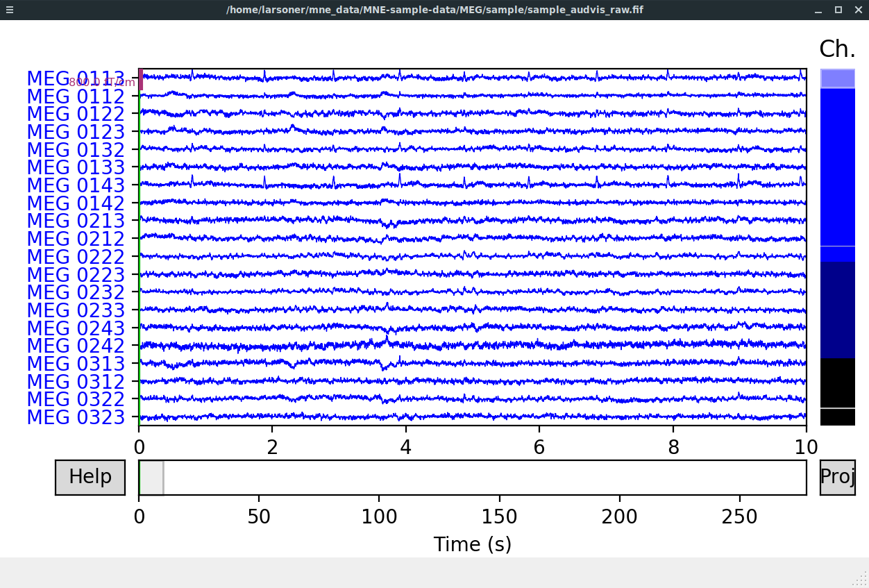Mark channel MEG 0113 as bad

pyautogui.click(x=76, y=78)
